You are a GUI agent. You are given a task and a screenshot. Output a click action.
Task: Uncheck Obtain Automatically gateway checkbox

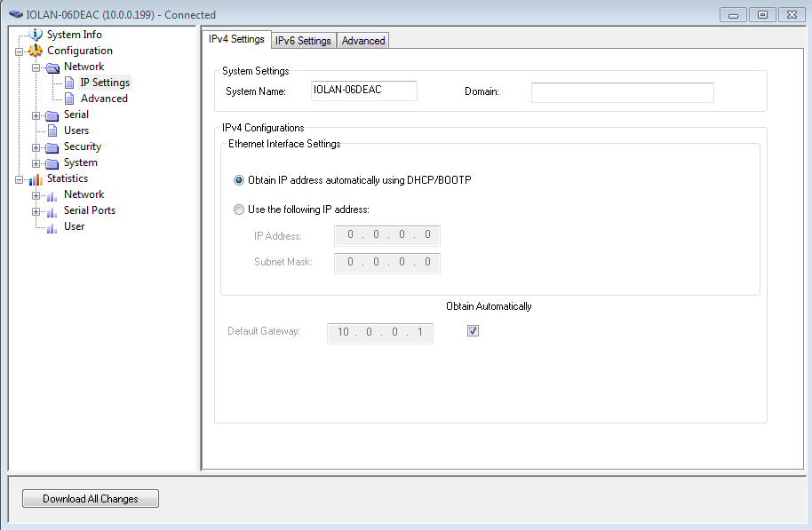tap(473, 331)
